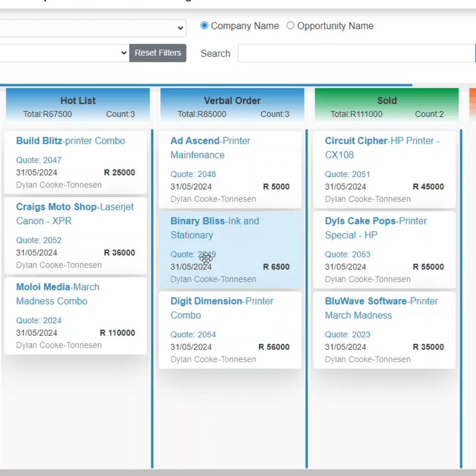This screenshot has width=476, height=476.
Task: Open Build Blitz printer Combo opportunity
Action: [x=70, y=141]
